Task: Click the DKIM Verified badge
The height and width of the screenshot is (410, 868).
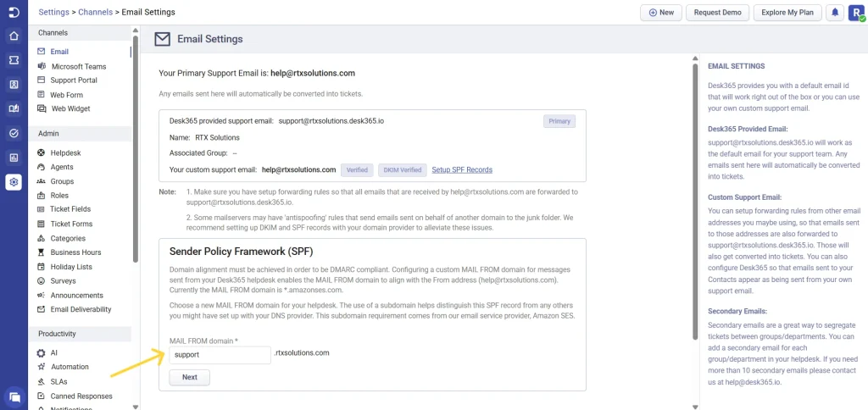Action: pyautogui.click(x=403, y=170)
